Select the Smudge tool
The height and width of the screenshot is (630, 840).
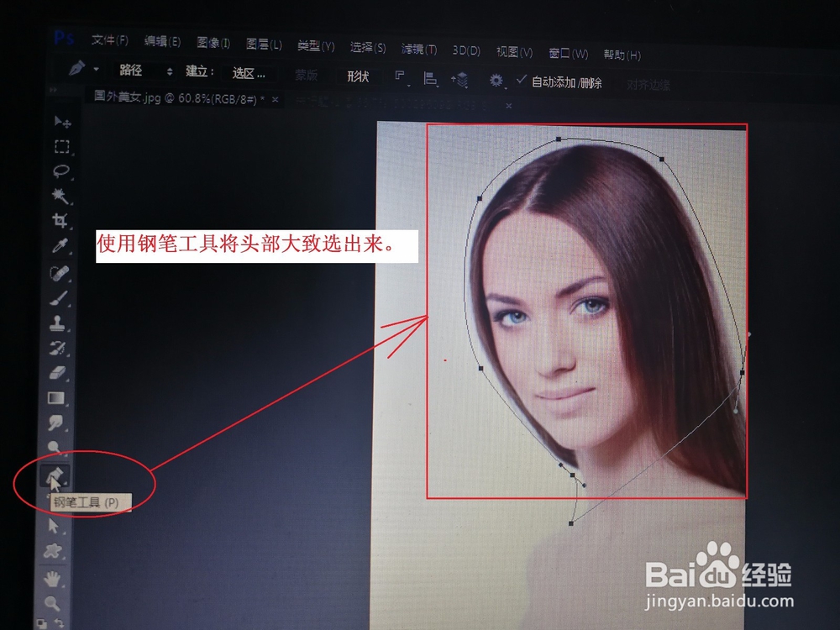(x=55, y=423)
